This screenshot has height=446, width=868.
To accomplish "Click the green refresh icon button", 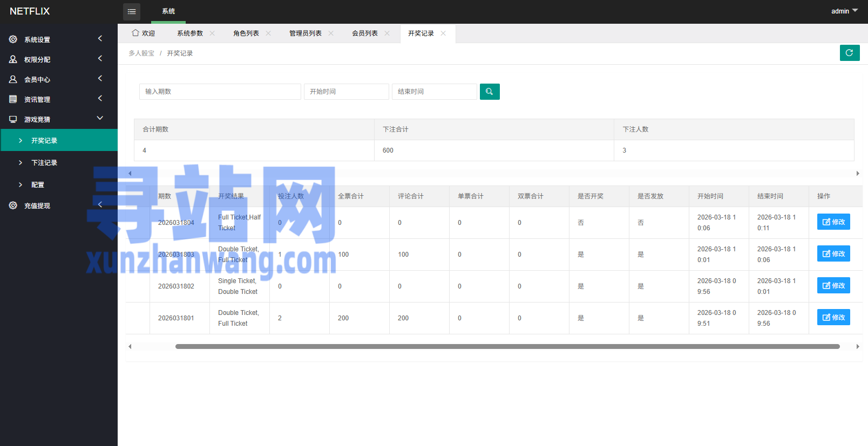I will [x=849, y=53].
